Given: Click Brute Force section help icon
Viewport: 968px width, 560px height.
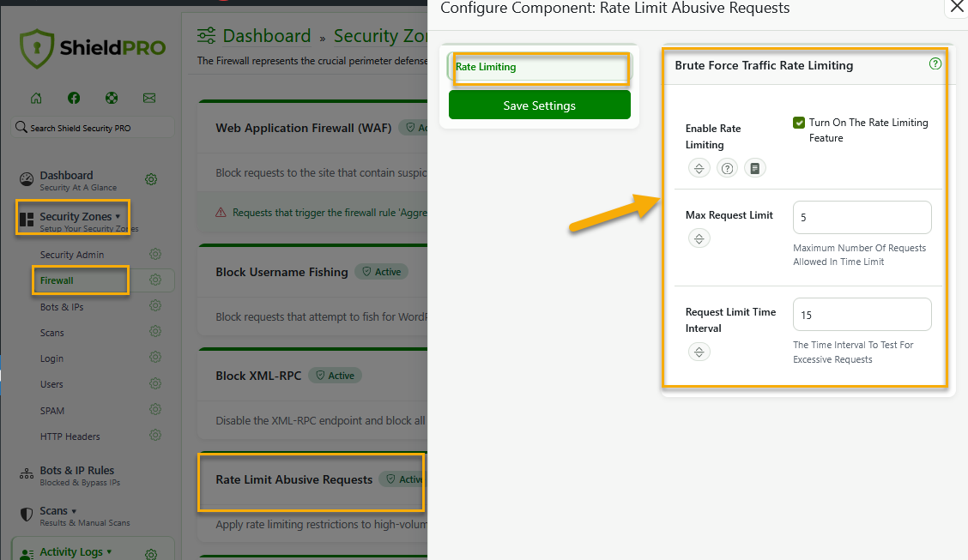Looking at the screenshot, I should coord(935,64).
